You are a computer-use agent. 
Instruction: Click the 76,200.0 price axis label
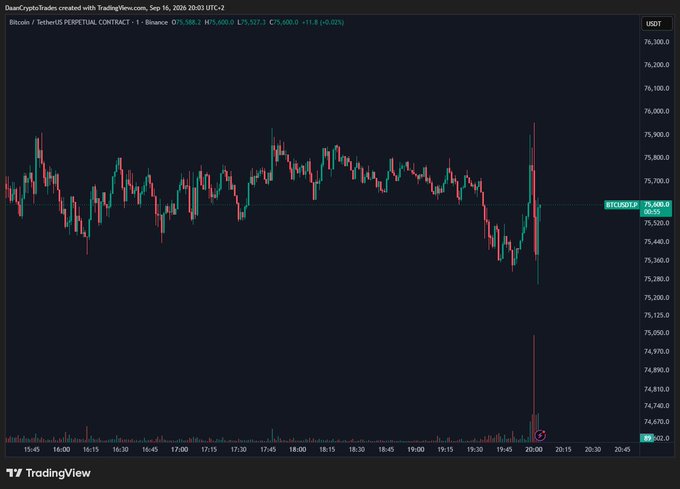tap(656, 65)
